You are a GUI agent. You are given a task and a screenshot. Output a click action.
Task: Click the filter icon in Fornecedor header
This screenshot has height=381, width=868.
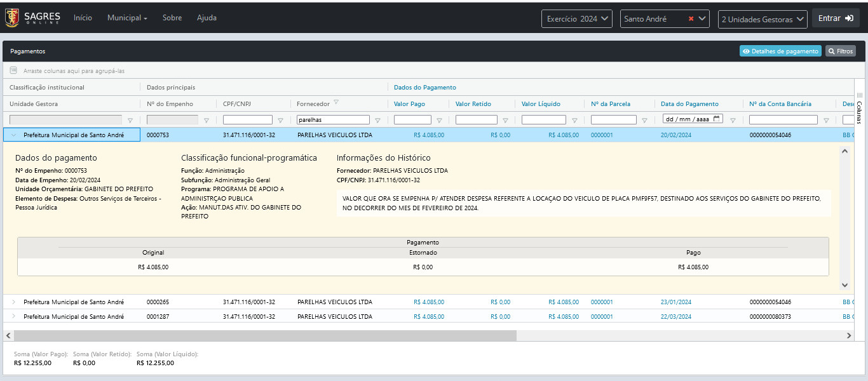coord(336,103)
